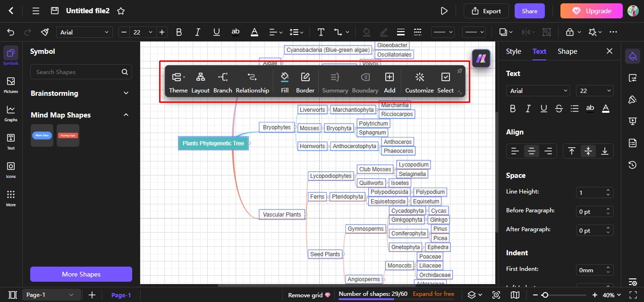The height and width of the screenshot is (302, 644).
Task: Go back using the back arrow
Action: click(x=11, y=11)
